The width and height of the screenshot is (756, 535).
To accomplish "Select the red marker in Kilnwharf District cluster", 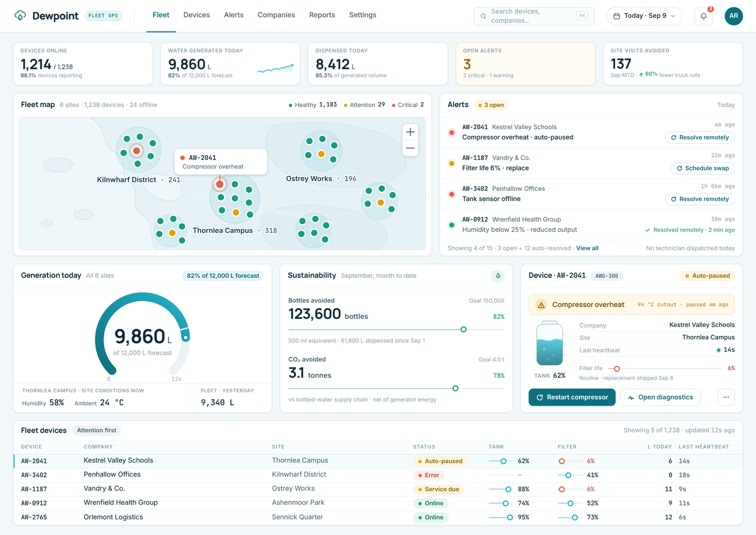I will [137, 151].
